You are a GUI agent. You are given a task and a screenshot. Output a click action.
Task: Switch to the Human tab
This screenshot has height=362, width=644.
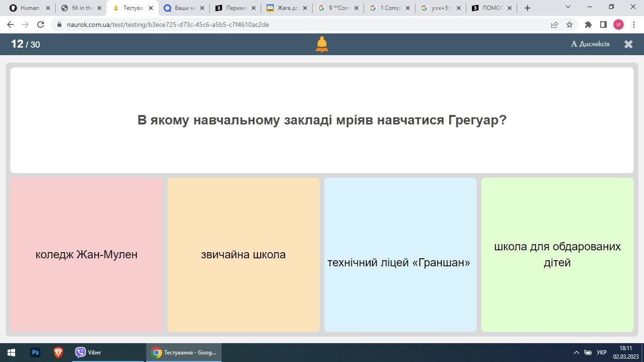coord(30,8)
